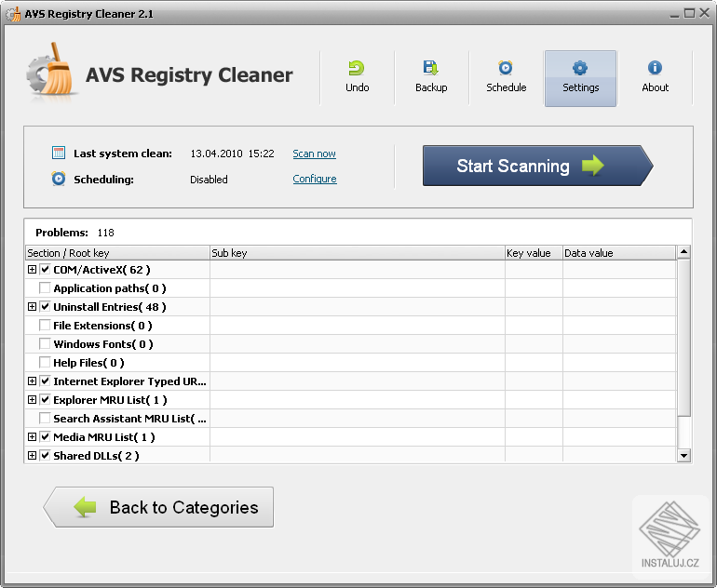Screen dimensions: 717x588
Task: Click the Key value column header
Action: pyautogui.click(x=534, y=253)
